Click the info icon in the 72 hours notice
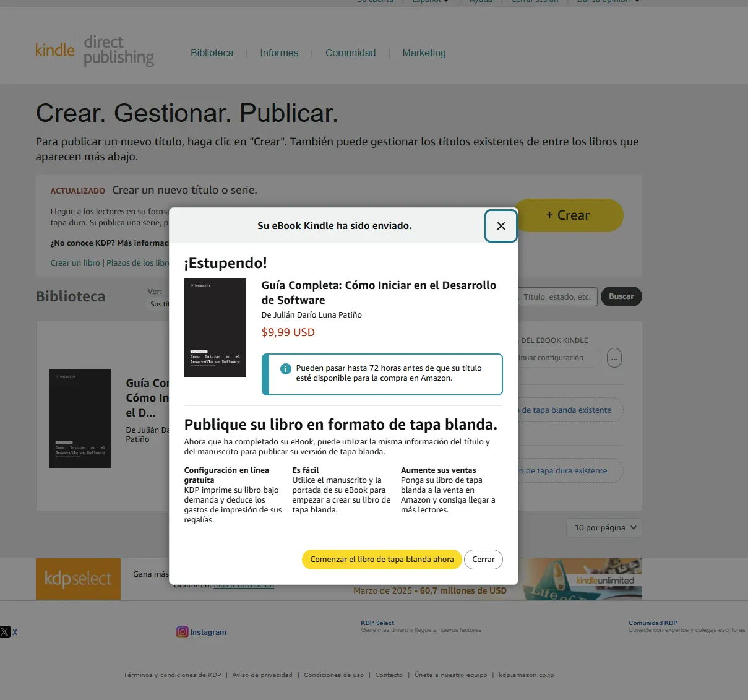This screenshot has height=700, width=748. 286,369
